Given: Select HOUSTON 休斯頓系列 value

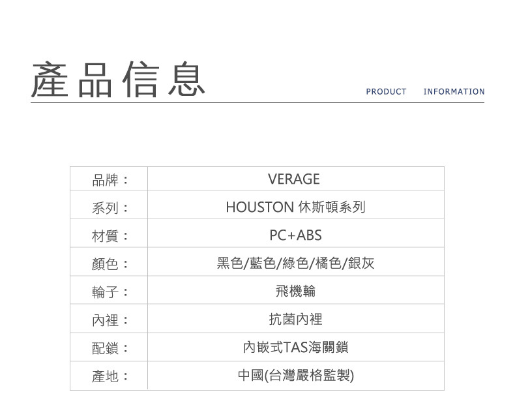Looking at the screenshot, I should coord(295,207).
